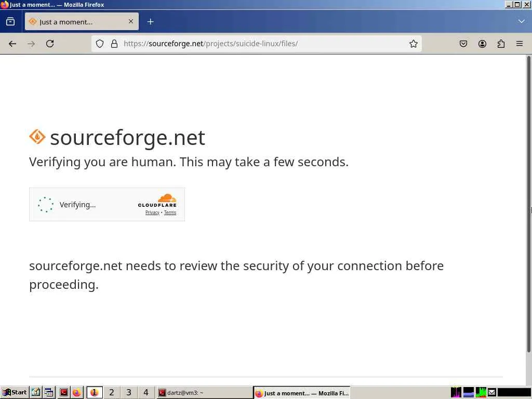Expand the list all tabs chevron
Image resolution: width=532 pixels, height=399 pixels.
[521, 21]
